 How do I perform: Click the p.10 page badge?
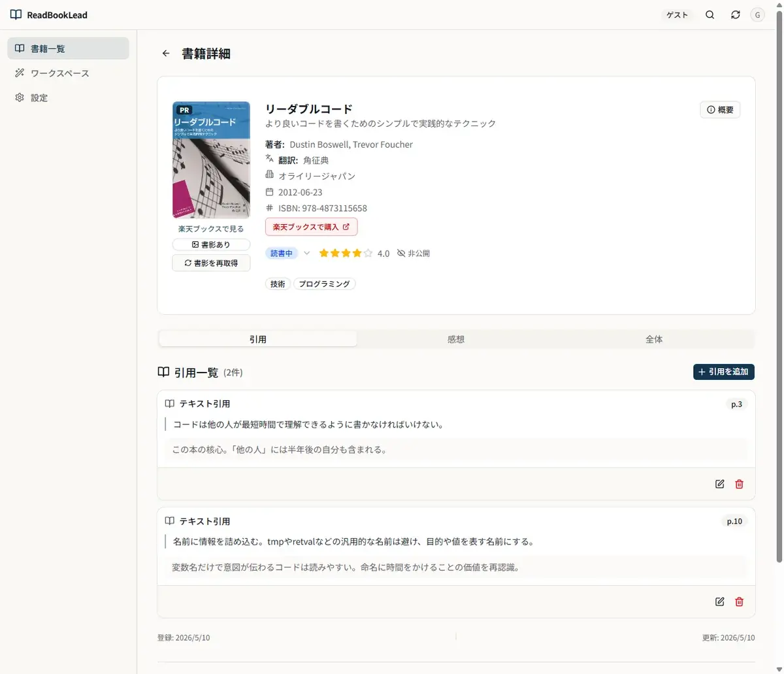[734, 521]
